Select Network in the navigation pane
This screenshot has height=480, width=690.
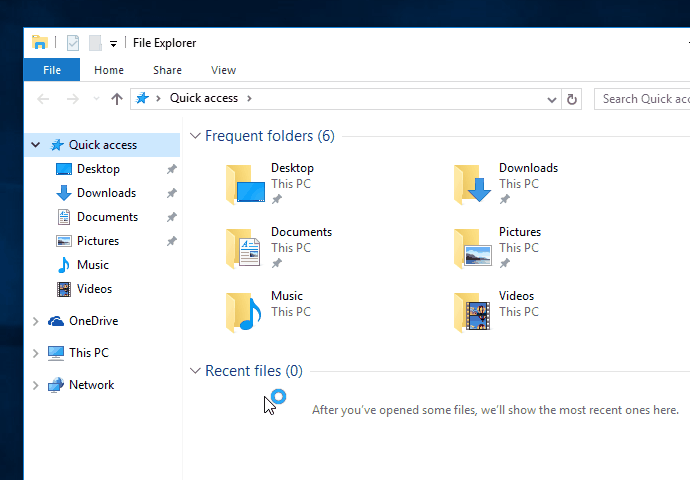pos(91,385)
